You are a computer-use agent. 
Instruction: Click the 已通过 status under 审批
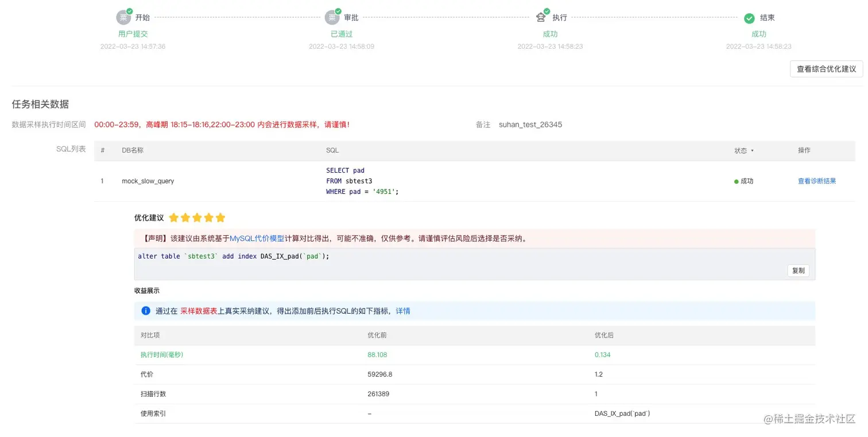pyautogui.click(x=342, y=34)
